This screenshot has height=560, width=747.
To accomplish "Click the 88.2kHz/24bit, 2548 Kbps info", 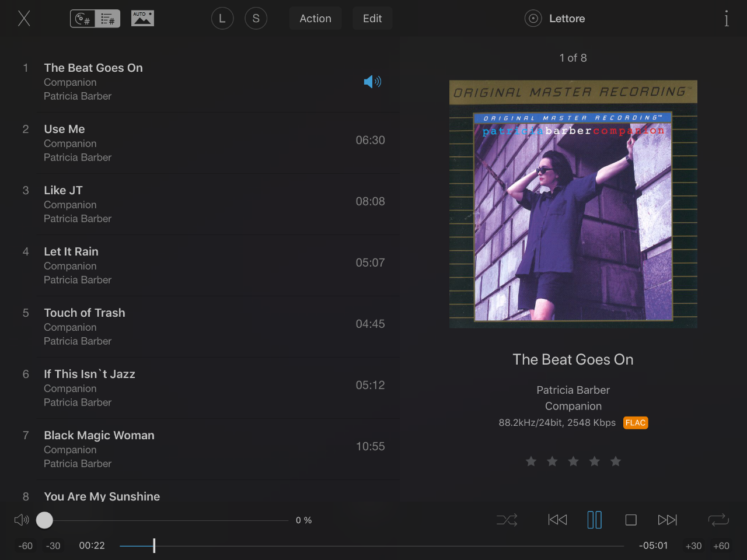I will tap(557, 422).
